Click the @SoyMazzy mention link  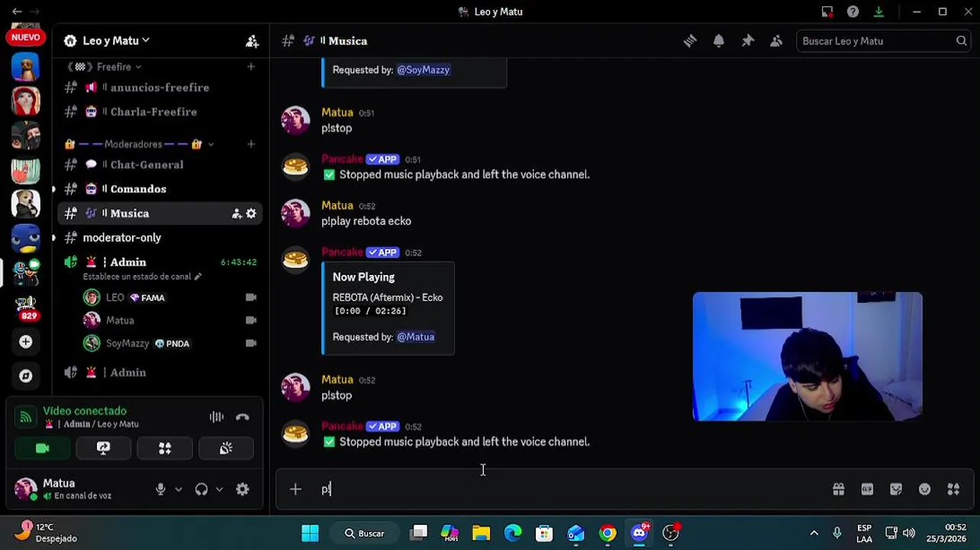click(x=424, y=70)
